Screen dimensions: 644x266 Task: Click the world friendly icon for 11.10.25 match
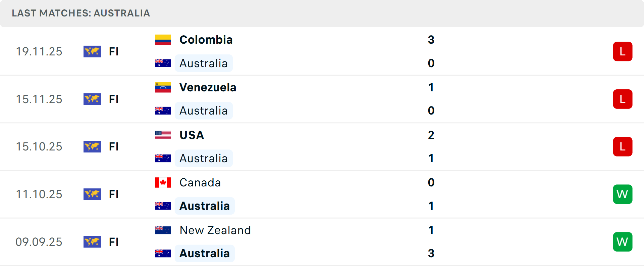coord(92,194)
